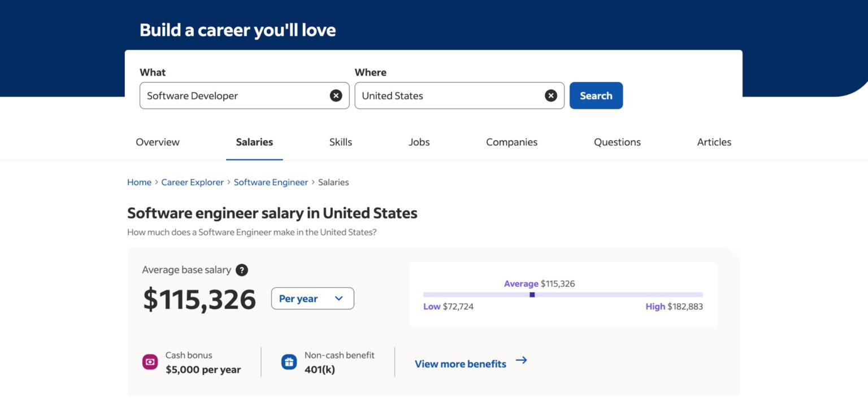Open the Career Explorer breadcrumb link
The image size is (868, 402).
click(x=192, y=182)
